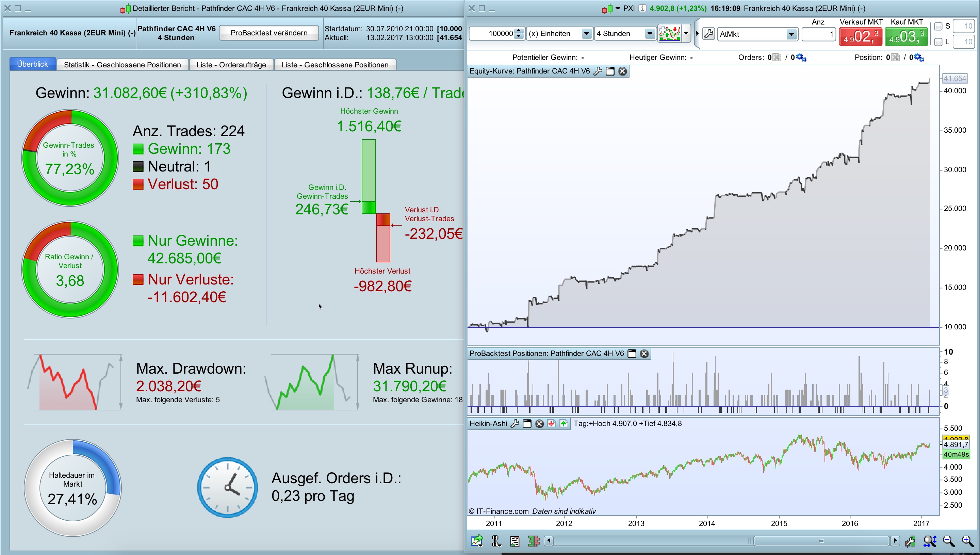This screenshot has width=980, height=555.
Task: Open the Liste - Orderaufträge tab
Action: 231,65
